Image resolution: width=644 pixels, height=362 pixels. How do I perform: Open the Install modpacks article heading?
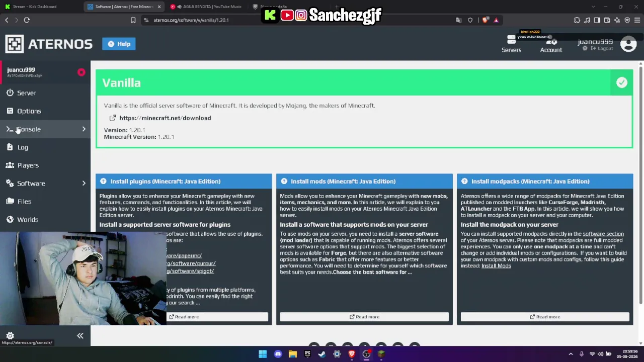pos(530,182)
